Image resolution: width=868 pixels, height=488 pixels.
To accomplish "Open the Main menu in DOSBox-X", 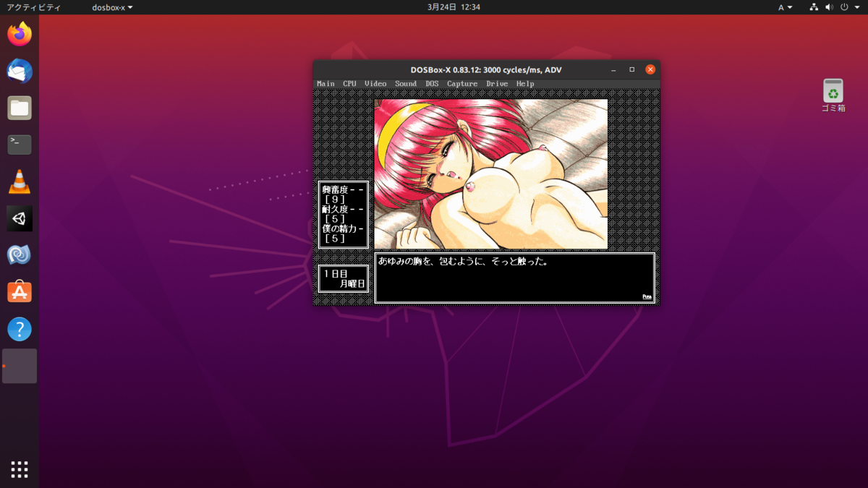I will 325,84.
